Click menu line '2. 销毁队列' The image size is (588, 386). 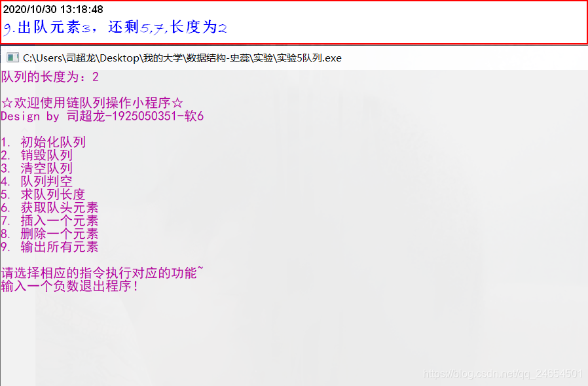[37, 155]
